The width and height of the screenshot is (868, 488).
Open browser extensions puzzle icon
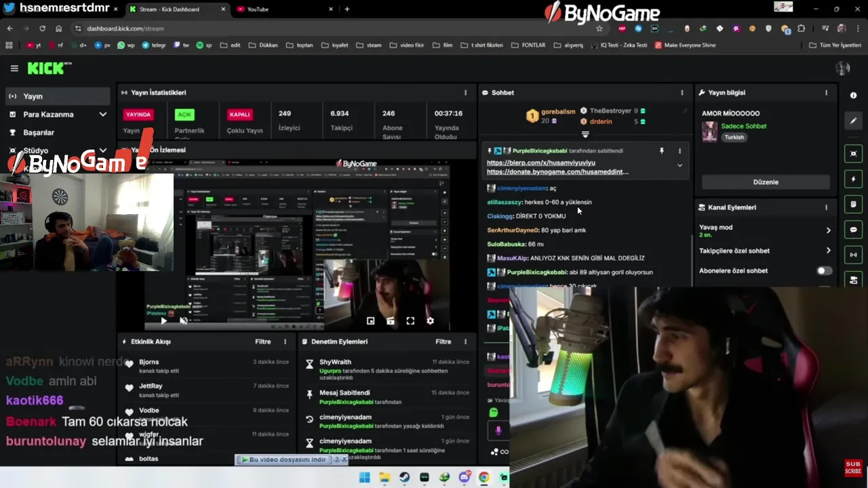pos(802,28)
